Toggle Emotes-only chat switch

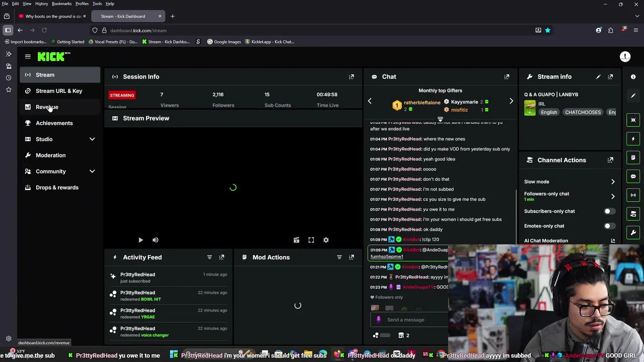[x=609, y=226]
